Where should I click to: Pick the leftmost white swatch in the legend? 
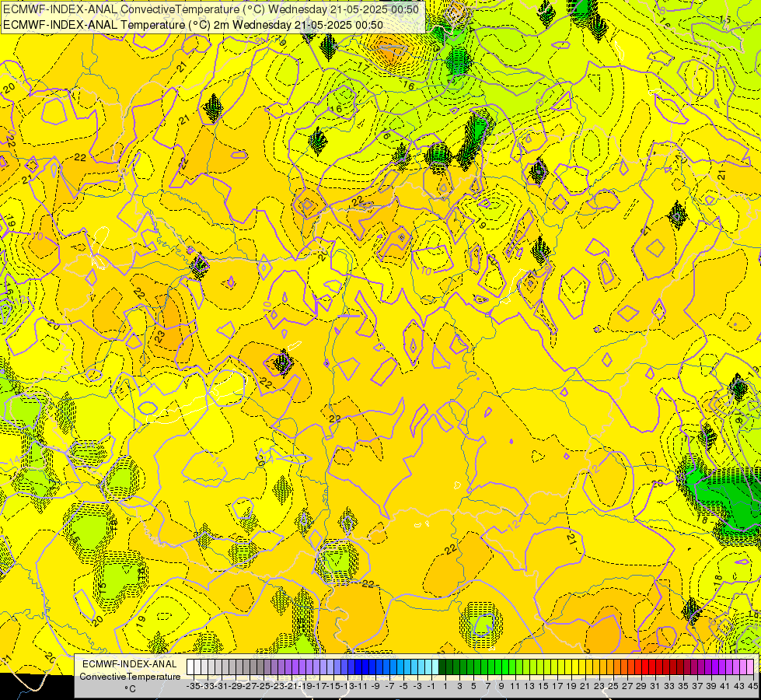190,667
